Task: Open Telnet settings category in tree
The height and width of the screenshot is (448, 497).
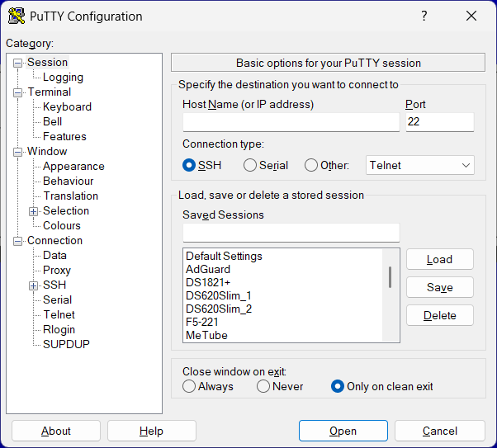Action: point(59,315)
